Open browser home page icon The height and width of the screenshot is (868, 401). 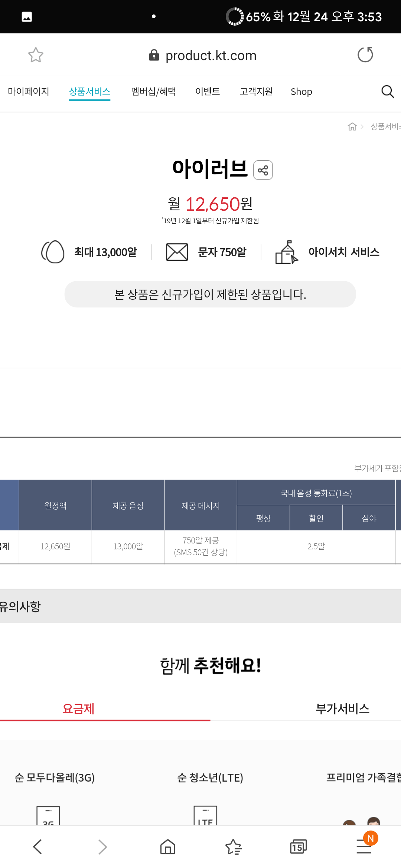(x=168, y=847)
